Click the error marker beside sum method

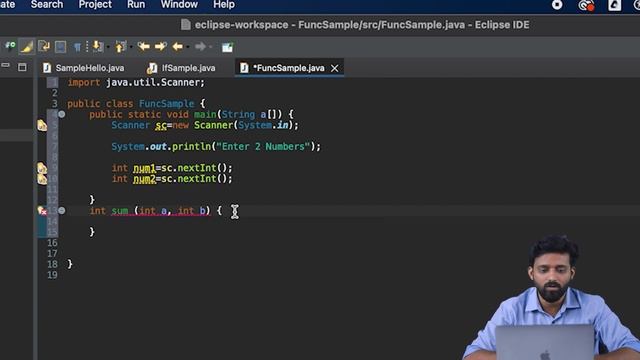click(x=42, y=211)
